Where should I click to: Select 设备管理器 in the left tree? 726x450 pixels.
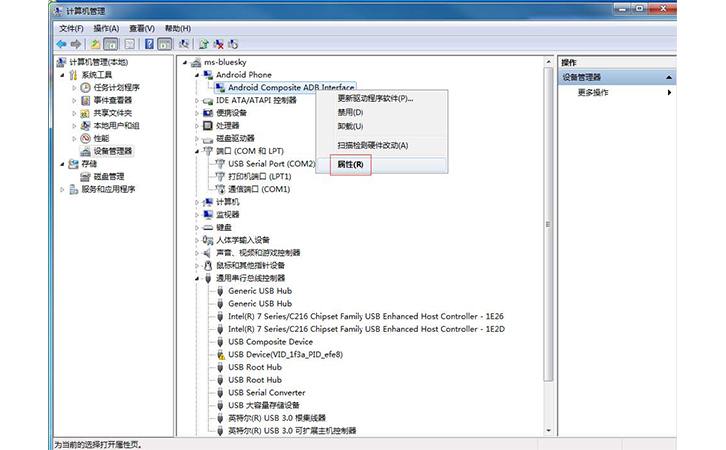point(113,151)
